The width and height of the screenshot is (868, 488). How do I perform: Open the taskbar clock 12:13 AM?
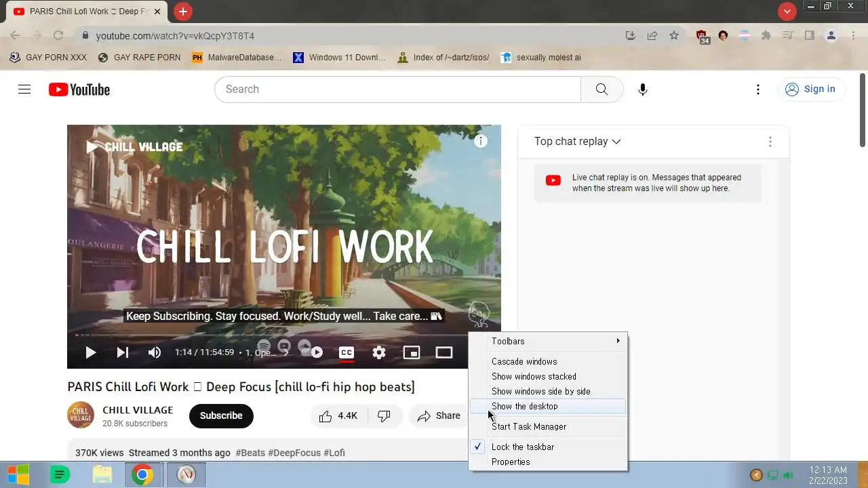[x=828, y=475]
